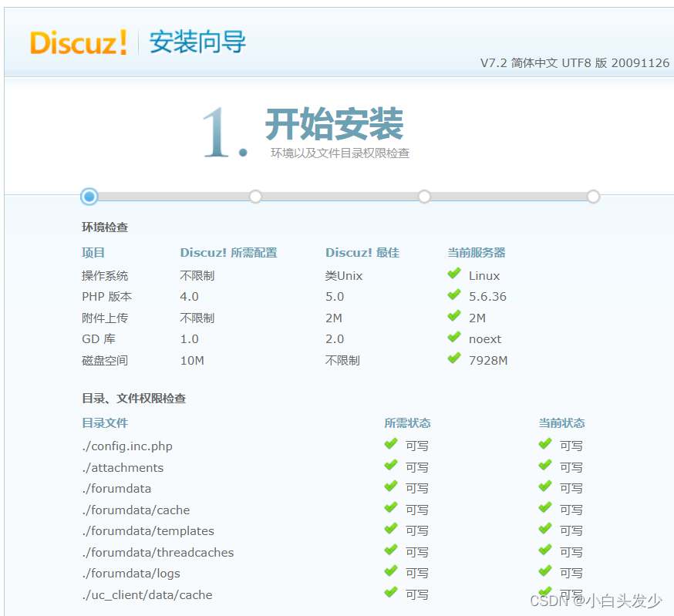
Task: Click required-state check for ./forumdata/cache
Action: [391, 507]
